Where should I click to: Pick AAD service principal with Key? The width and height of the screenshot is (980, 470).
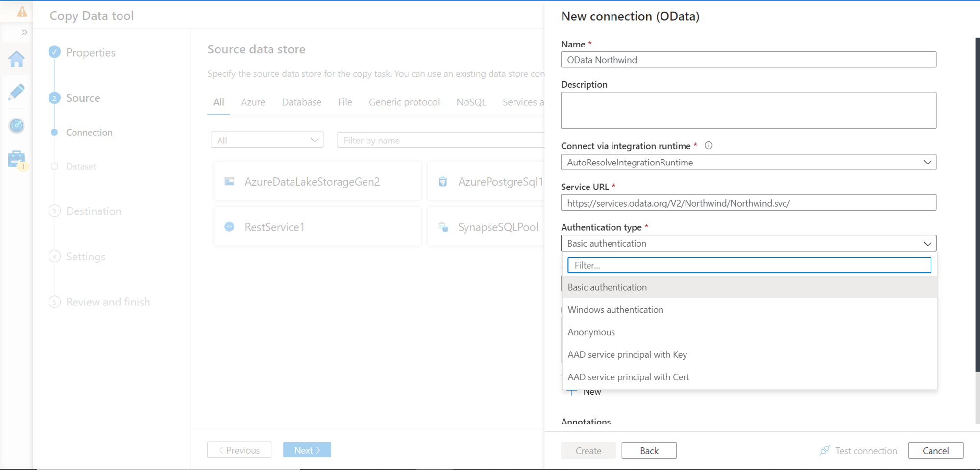point(627,355)
